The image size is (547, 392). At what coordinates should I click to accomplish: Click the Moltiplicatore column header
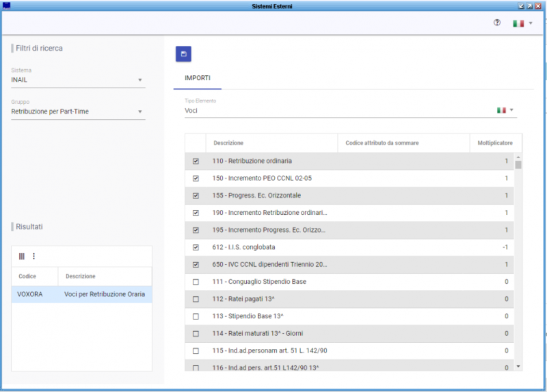point(495,143)
